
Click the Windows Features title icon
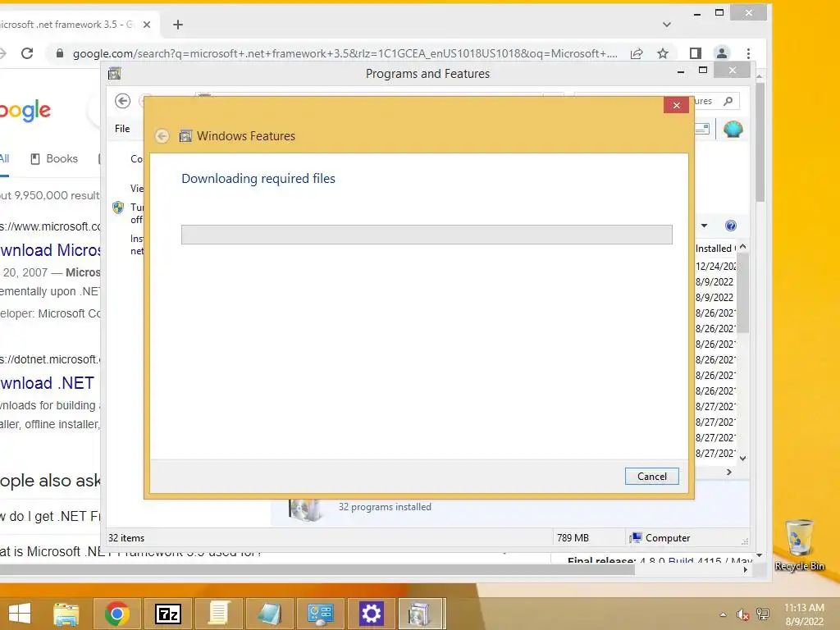coord(185,136)
